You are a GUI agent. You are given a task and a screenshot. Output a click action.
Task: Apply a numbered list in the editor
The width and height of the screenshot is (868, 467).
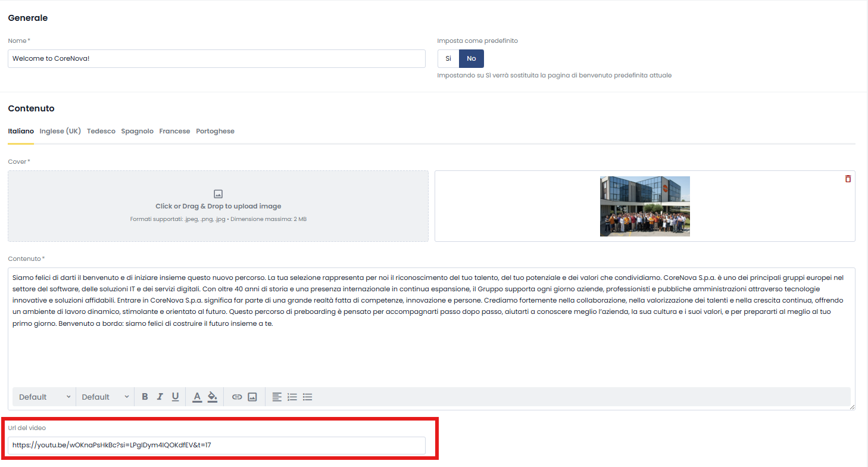[292, 397]
